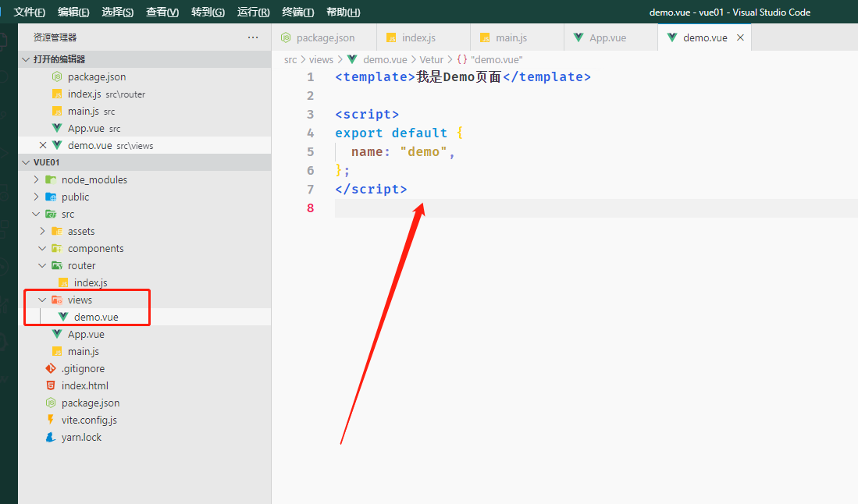The image size is (858, 504).
Task: Click the vite.config.js lightning icon
Action: [51, 420]
